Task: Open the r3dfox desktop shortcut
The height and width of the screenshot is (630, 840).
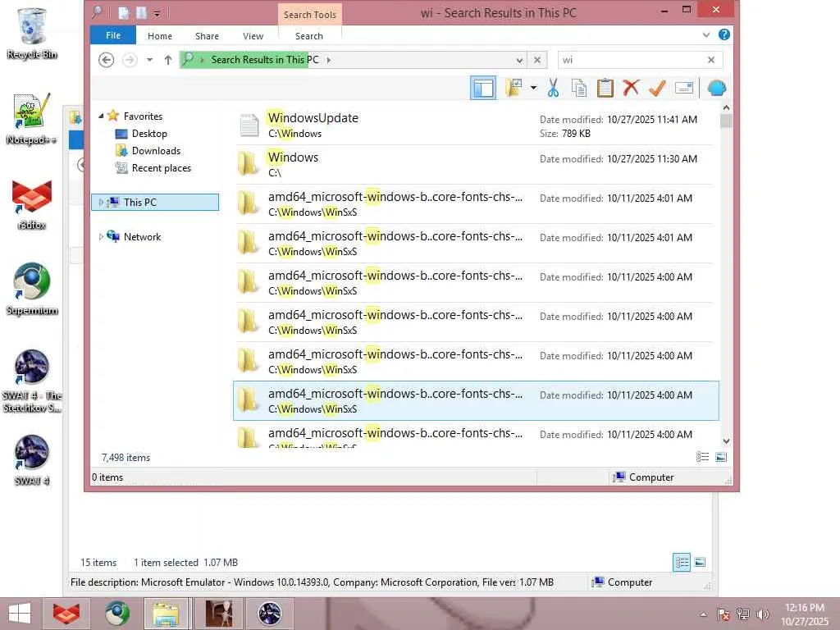Action: pos(32,204)
